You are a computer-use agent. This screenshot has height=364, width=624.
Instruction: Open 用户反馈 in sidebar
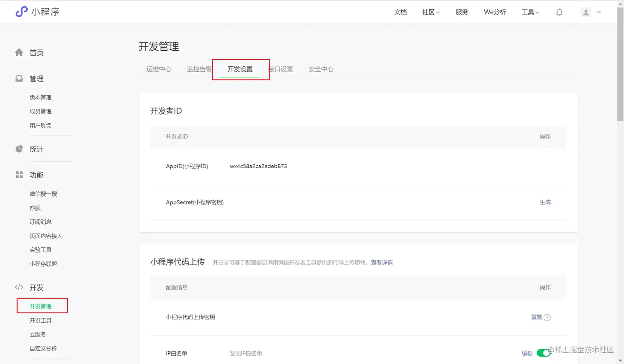pyautogui.click(x=40, y=125)
